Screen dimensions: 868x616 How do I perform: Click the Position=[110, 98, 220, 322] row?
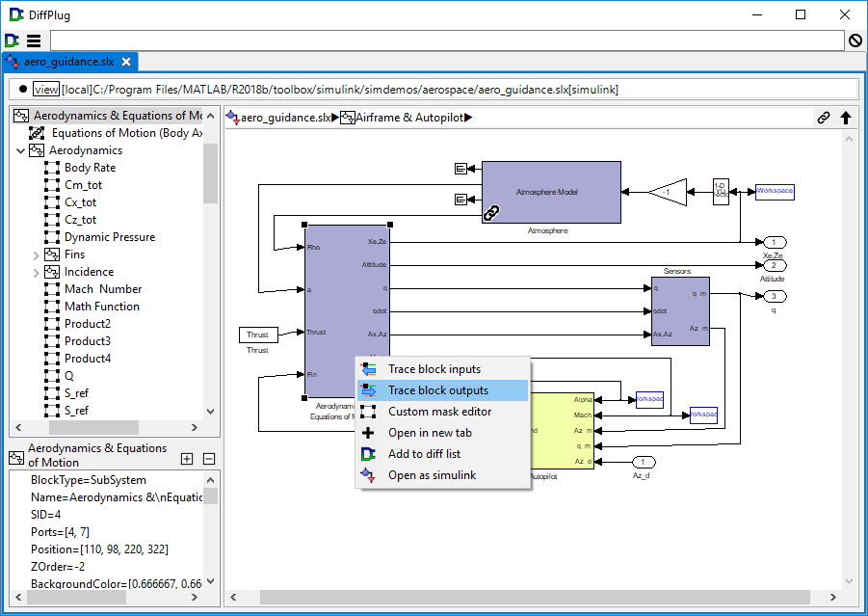(99, 549)
